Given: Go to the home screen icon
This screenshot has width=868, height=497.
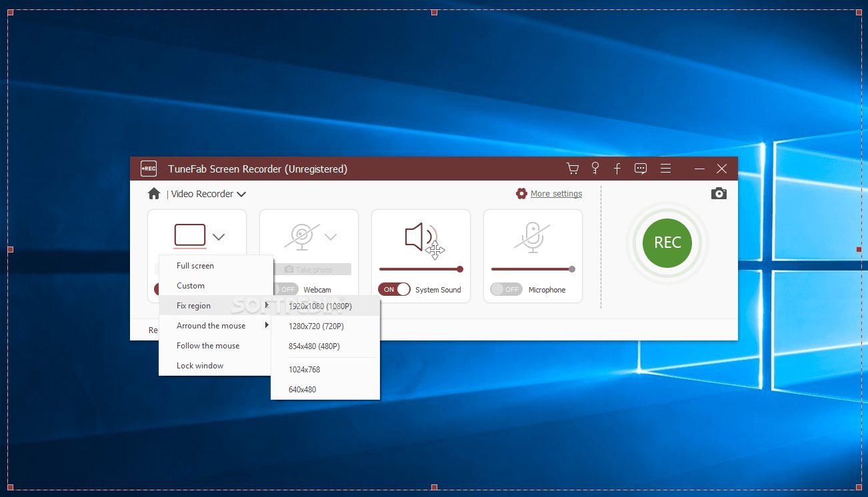Looking at the screenshot, I should click(x=154, y=194).
